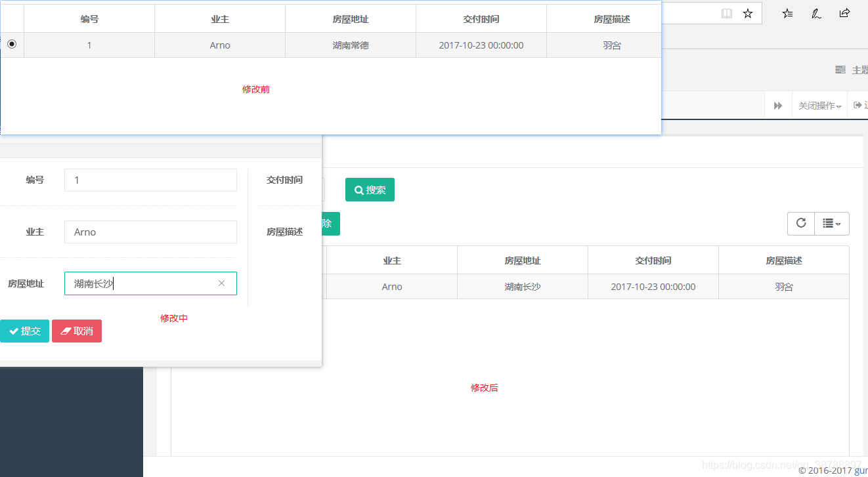The width and height of the screenshot is (868, 477).
Task: Click the 交付时间 column header in top table
Action: [x=481, y=19]
